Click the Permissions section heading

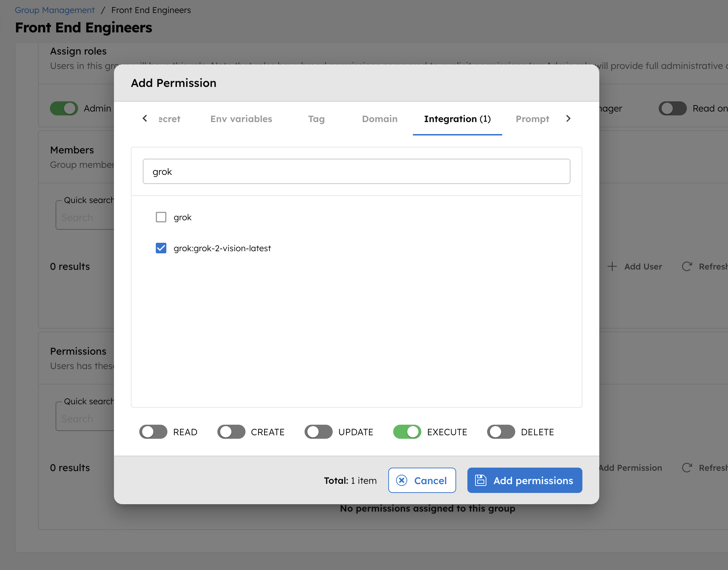78,351
